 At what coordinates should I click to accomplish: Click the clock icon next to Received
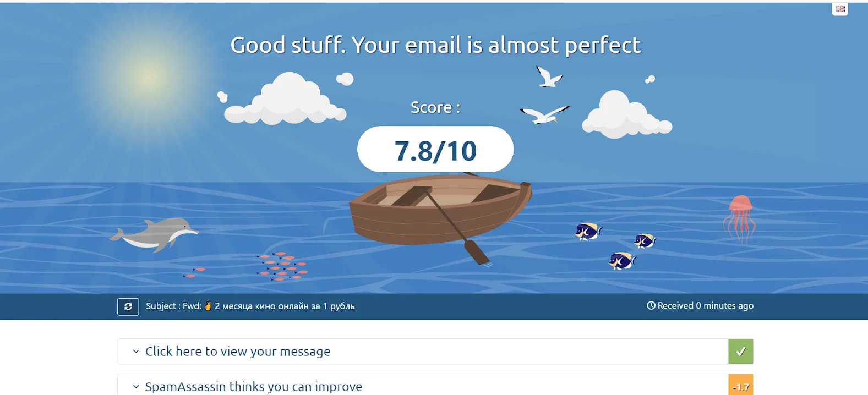coord(651,305)
